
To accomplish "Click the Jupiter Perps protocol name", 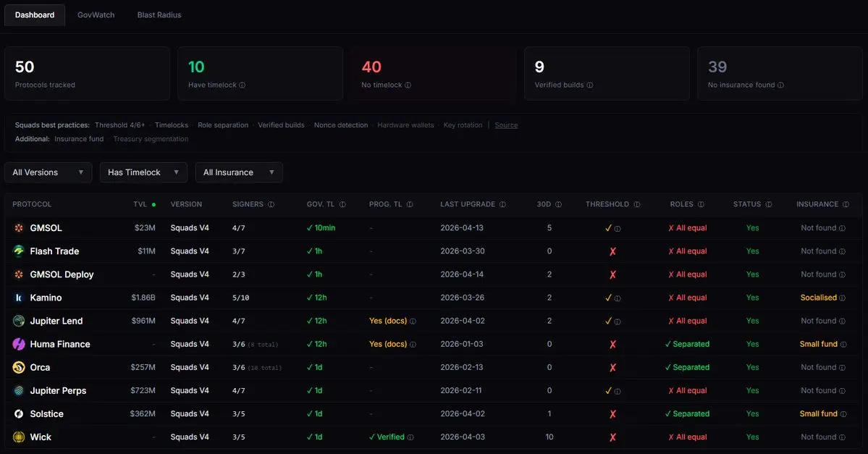I will 58,391.
